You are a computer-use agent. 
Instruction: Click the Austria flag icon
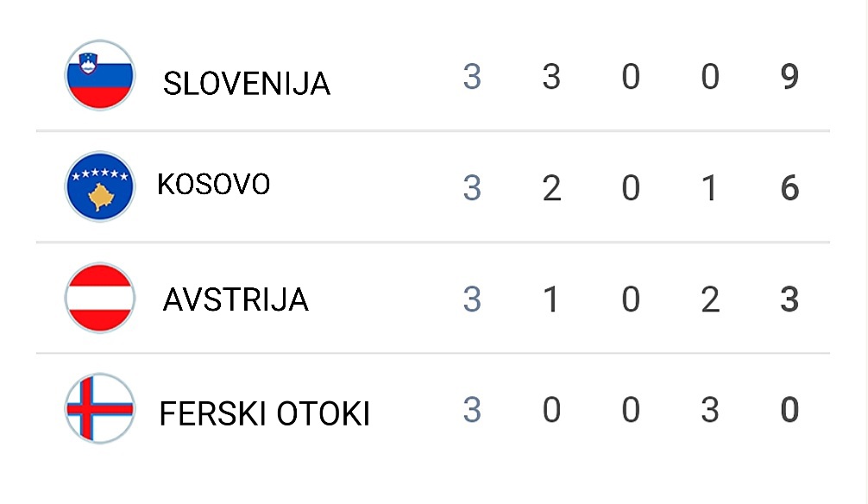point(99,298)
